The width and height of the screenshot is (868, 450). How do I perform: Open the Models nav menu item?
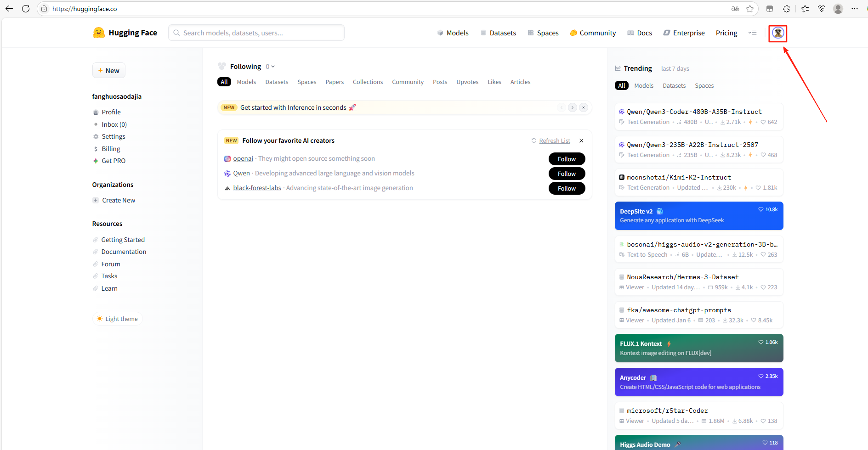(x=453, y=33)
